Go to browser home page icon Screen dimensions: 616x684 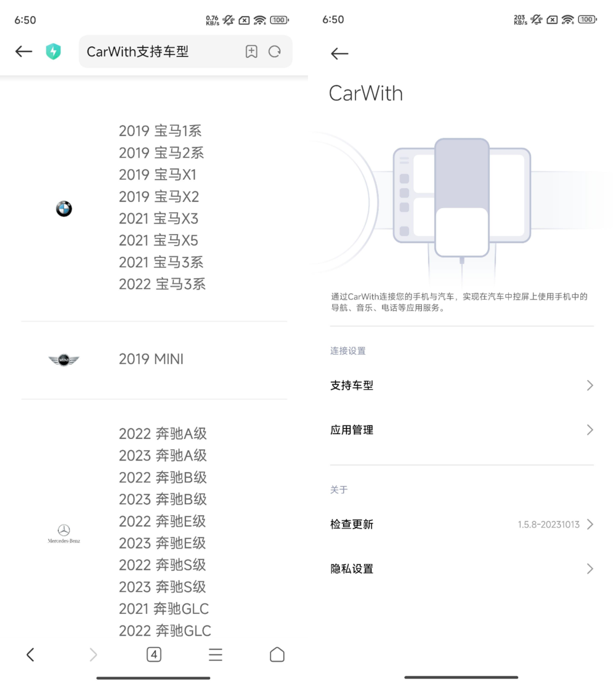coord(277,654)
